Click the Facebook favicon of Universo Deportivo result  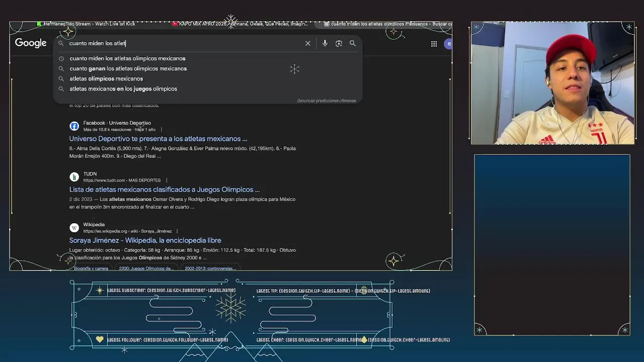[74, 126]
